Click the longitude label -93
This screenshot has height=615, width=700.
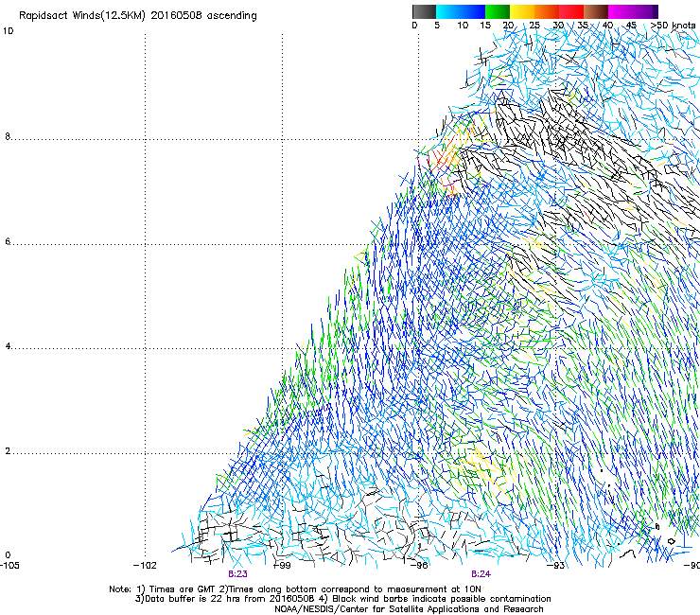(x=556, y=566)
